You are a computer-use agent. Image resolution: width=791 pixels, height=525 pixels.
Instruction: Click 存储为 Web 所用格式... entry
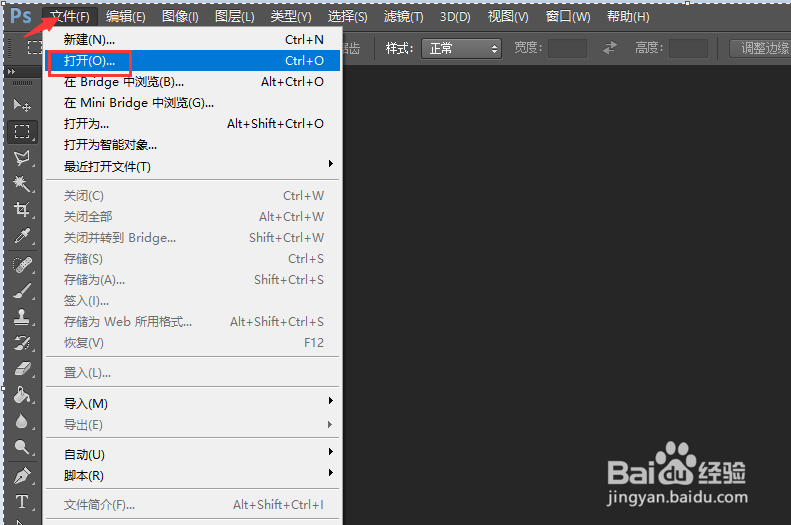(x=192, y=322)
